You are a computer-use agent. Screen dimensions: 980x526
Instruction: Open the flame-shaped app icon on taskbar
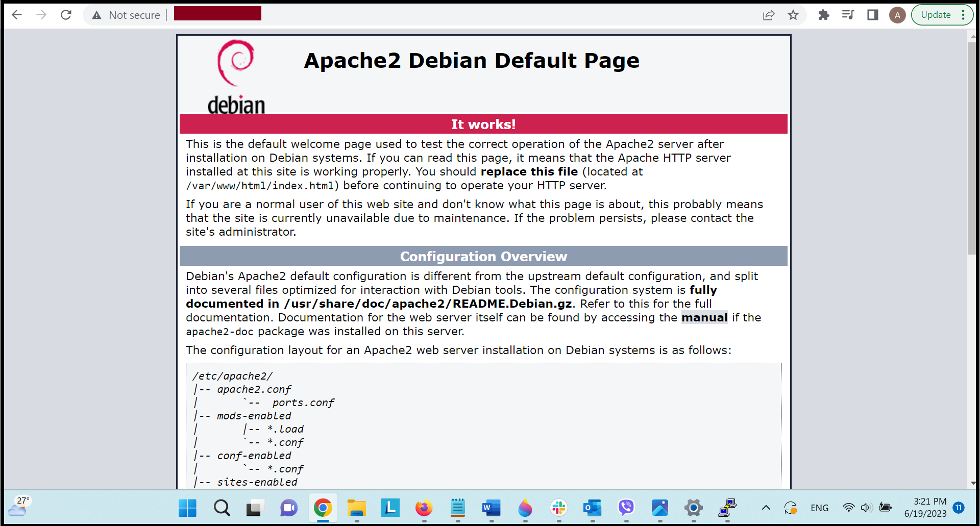click(x=525, y=508)
